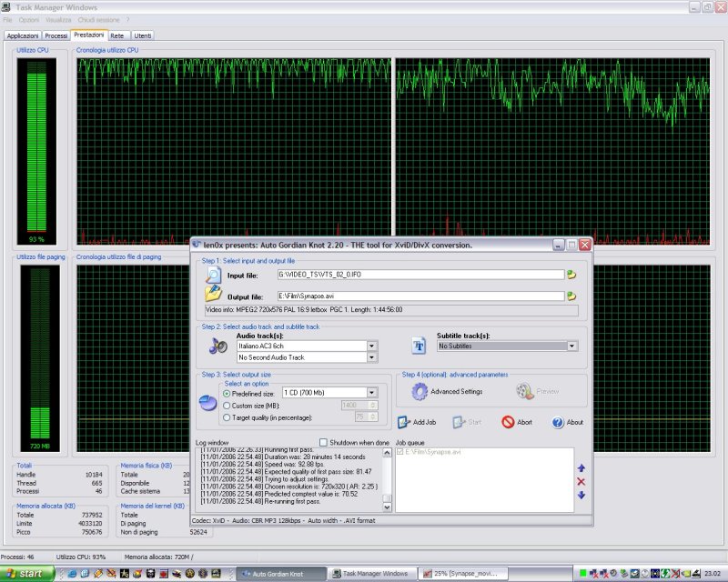This screenshot has width=728, height=582.
Task: Open the Opzioni menu in Task Manager
Action: (29, 20)
